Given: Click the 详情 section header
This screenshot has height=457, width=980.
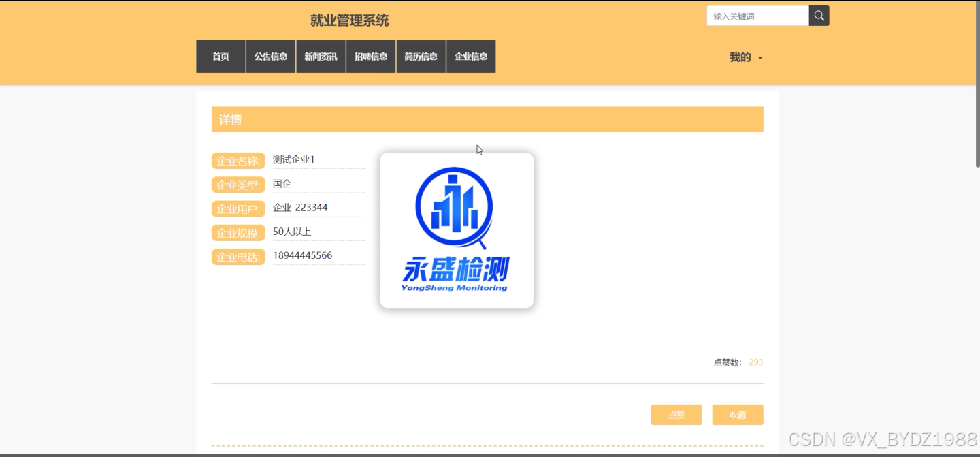Looking at the screenshot, I should click(487, 119).
